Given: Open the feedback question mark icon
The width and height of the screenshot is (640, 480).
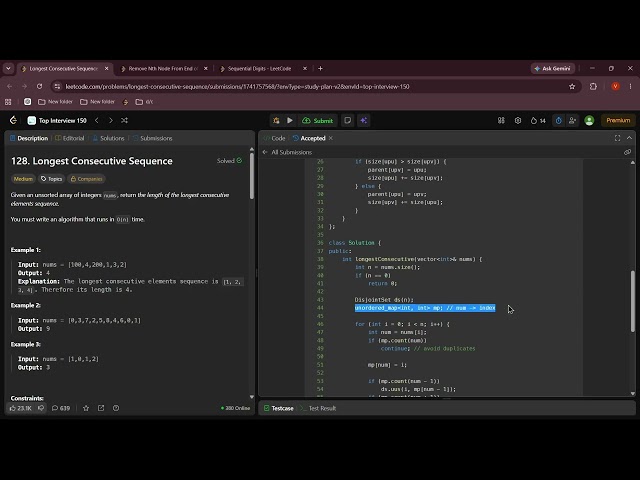Looking at the screenshot, I should coord(116,408).
